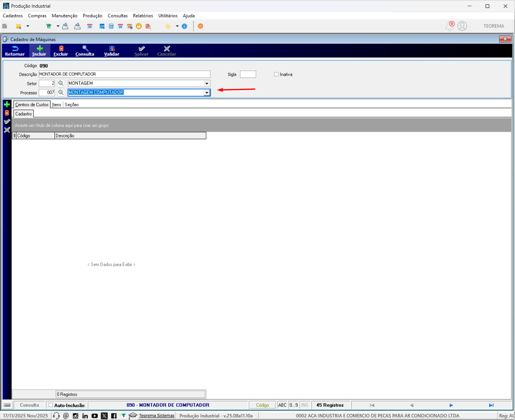Click the magnifier lookup next to Processo
Image resolution: width=515 pixels, height=420 pixels.
61,92
